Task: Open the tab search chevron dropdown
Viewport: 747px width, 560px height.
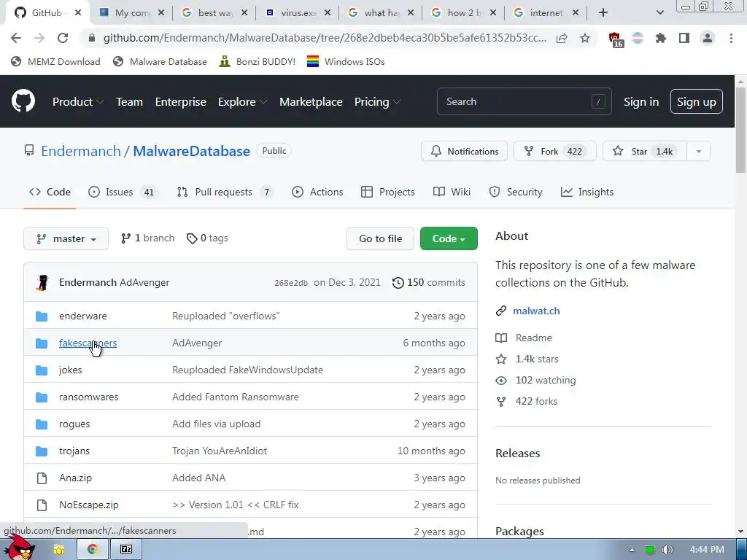Action: [659, 13]
